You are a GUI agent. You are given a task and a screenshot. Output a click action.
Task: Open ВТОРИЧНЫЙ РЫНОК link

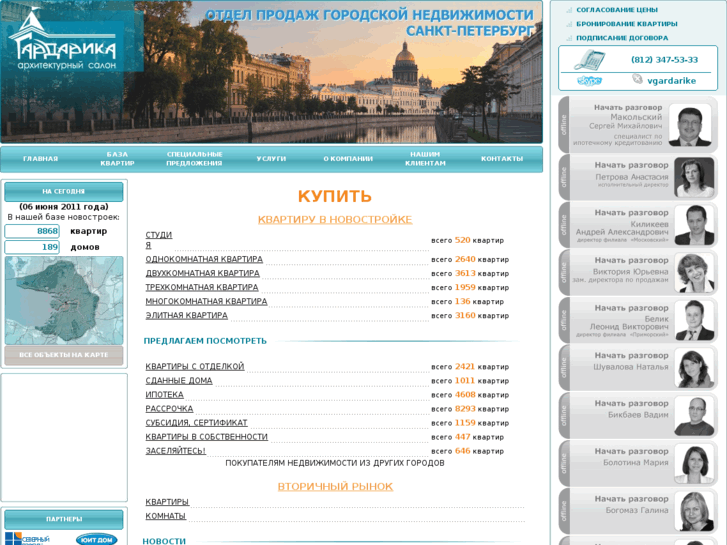point(335,487)
